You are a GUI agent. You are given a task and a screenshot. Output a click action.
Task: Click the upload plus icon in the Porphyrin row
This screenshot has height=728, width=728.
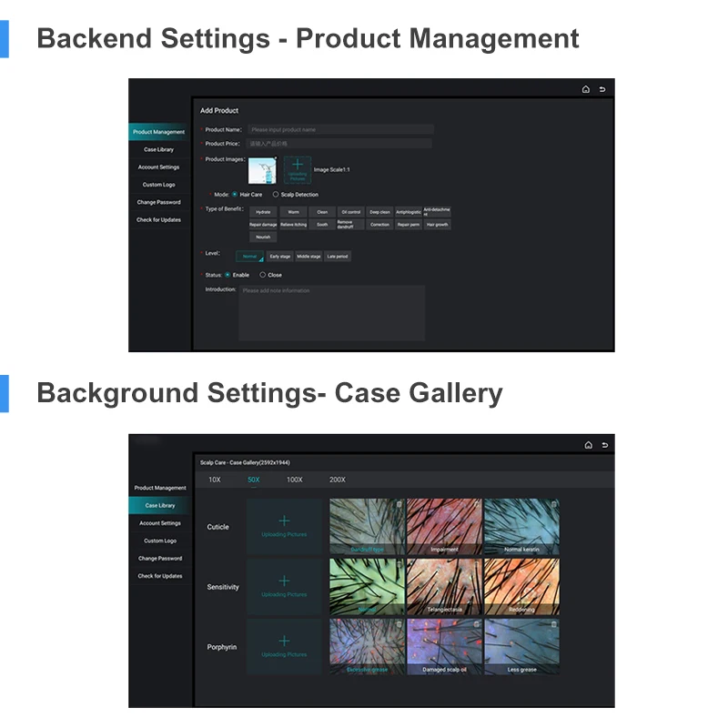click(x=284, y=641)
